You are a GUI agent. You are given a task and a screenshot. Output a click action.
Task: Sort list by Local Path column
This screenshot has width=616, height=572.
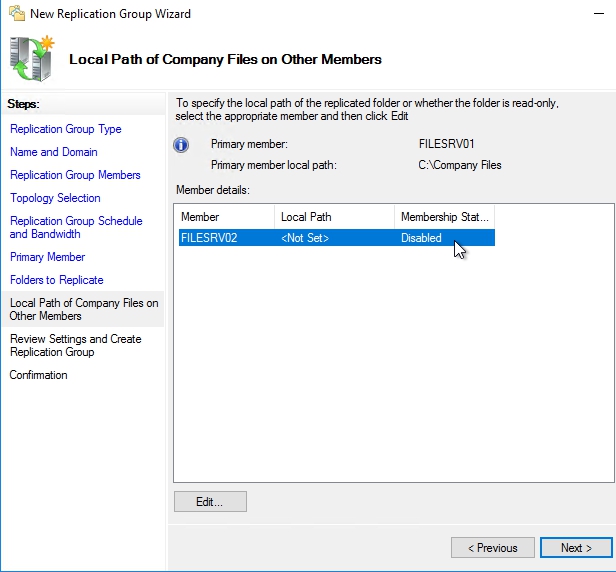(334, 217)
